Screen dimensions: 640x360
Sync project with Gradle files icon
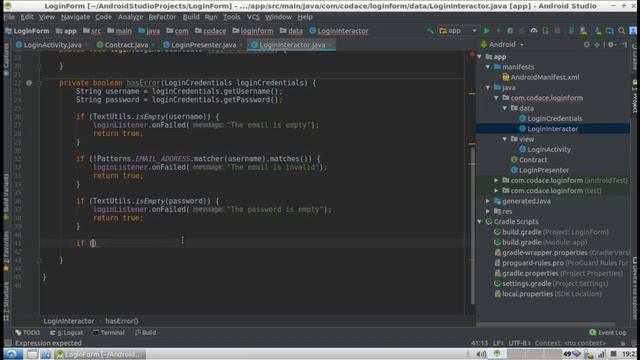pos(571,31)
